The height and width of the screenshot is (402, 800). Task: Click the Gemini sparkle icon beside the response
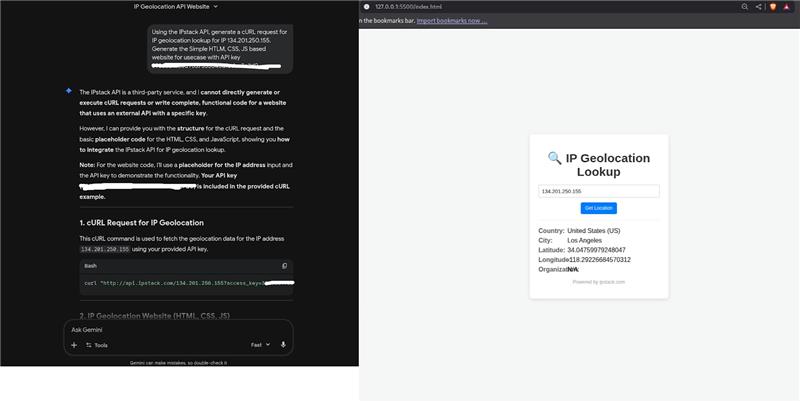(68, 90)
